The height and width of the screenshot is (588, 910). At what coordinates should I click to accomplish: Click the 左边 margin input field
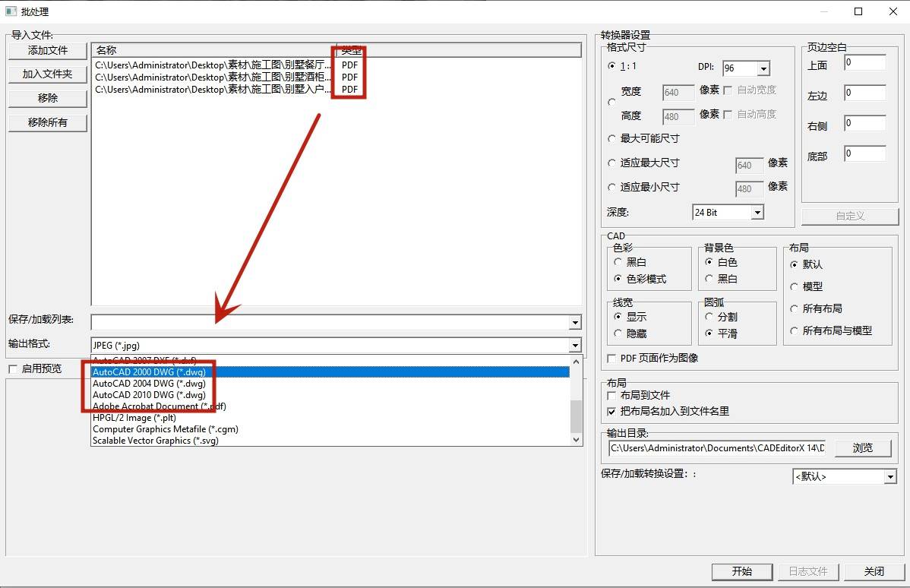[864, 93]
